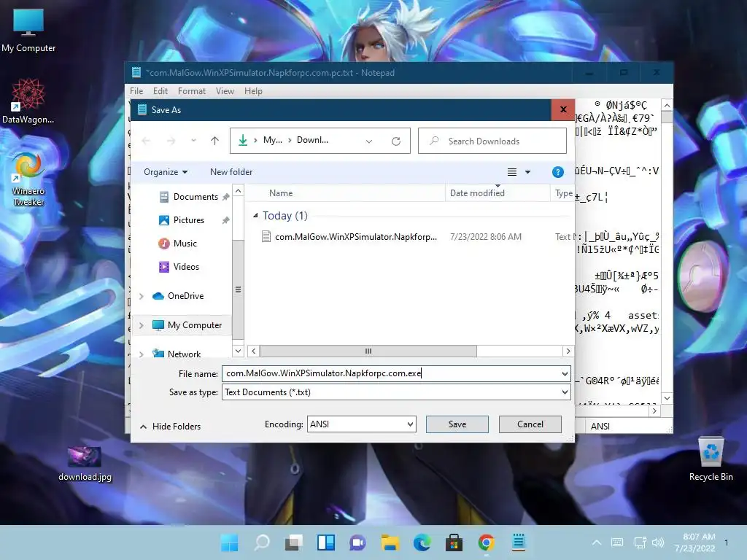Open the Save as type combo box

tap(396, 392)
